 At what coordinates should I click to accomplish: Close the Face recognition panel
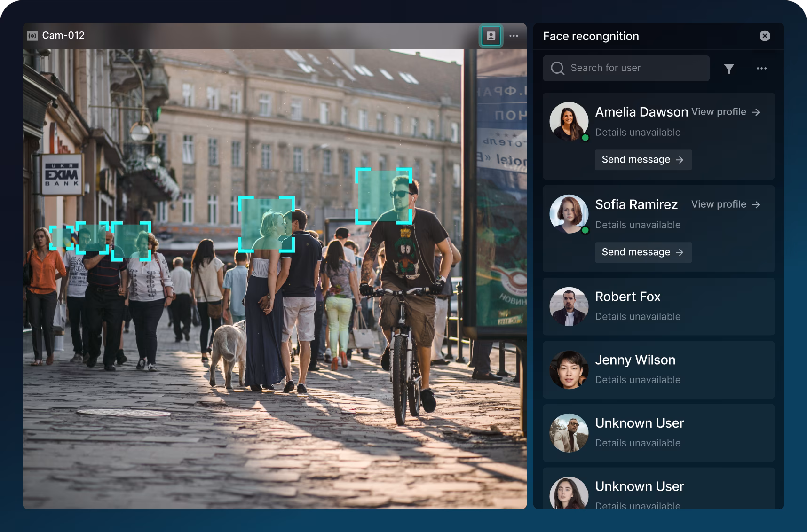[765, 36]
